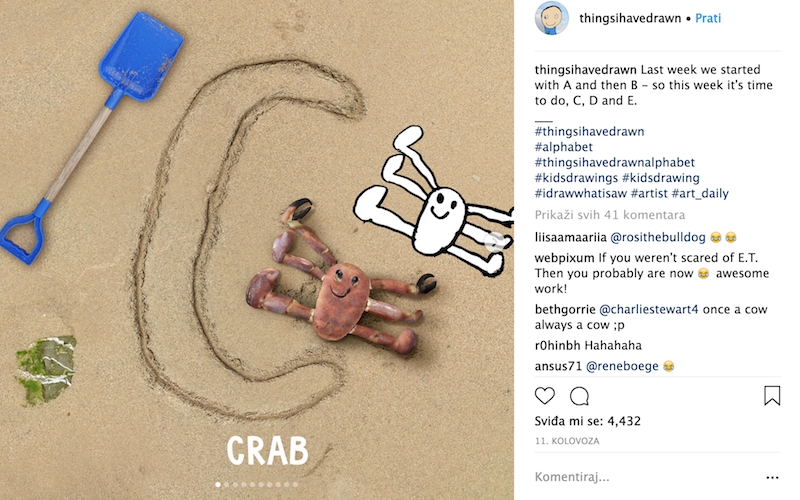The width and height of the screenshot is (800, 500).
Task: Visit the @charliestewart4 mention
Action: point(648,309)
